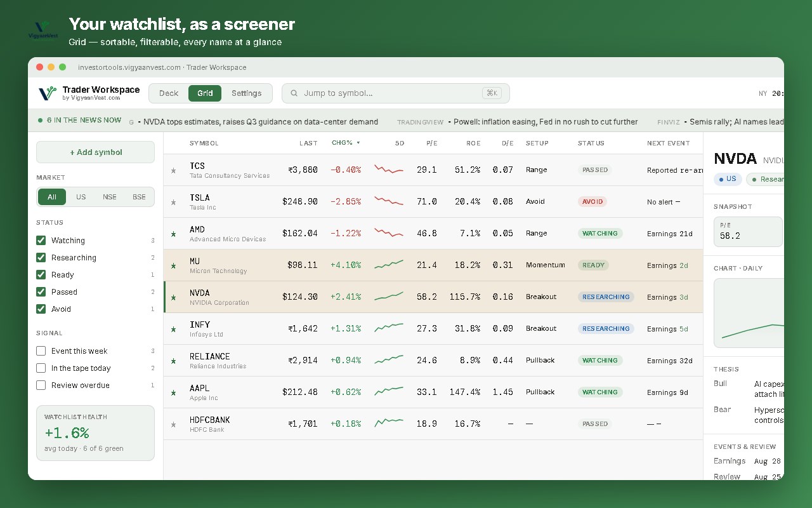Click the ⌘K shortcut badge

[x=492, y=93]
